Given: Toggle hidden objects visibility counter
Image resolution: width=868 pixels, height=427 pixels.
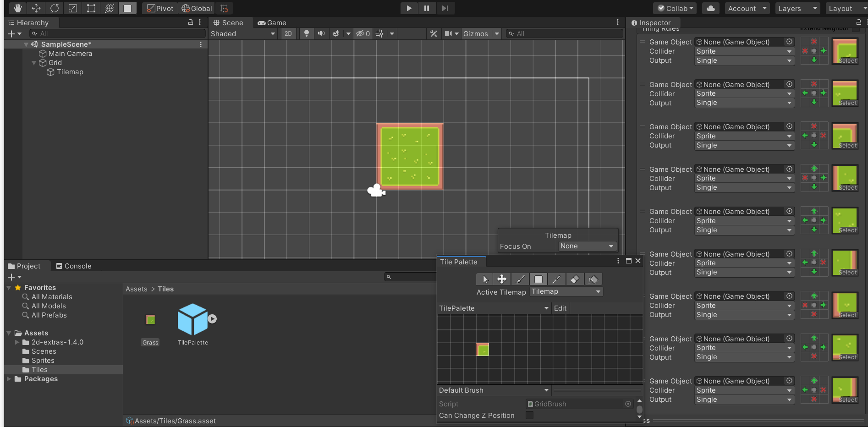Looking at the screenshot, I should tap(363, 33).
